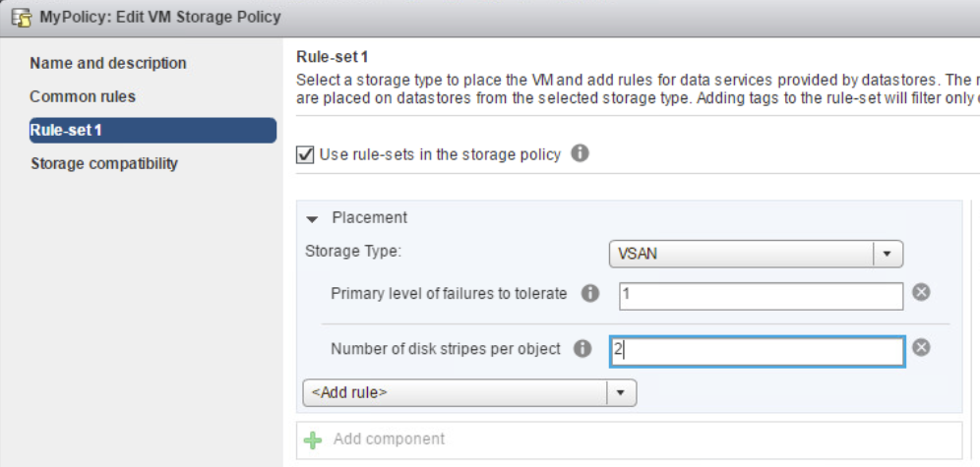Open the Name and description step
The image size is (980, 467).
[108, 63]
